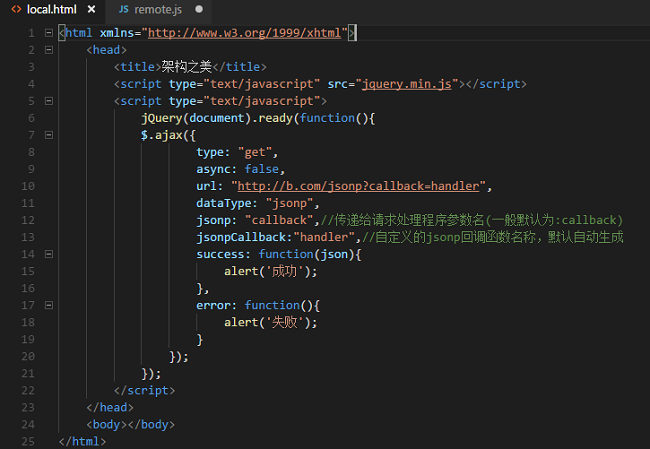Click line number 3 in the gutter
The image size is (650, 449).
31,67
